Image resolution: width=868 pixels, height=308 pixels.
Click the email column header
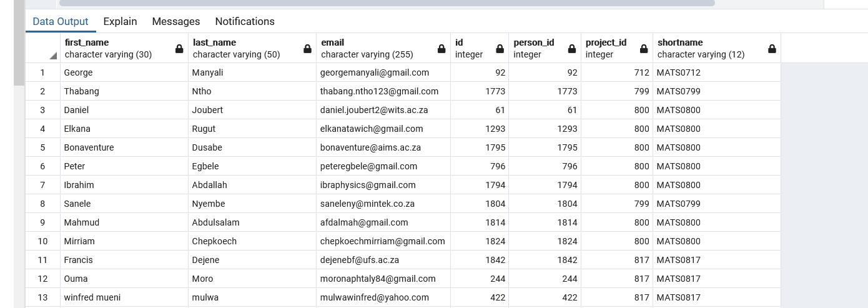click(x=383, y=48)
